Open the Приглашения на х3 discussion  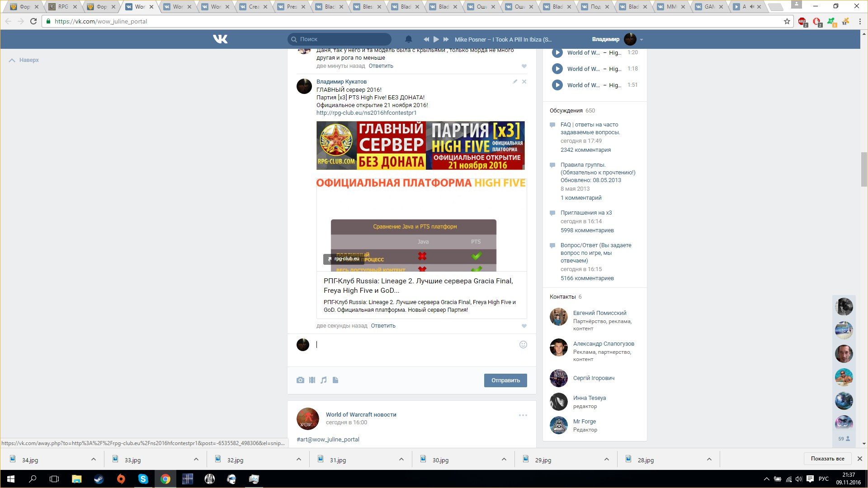(x=586, y=213)
